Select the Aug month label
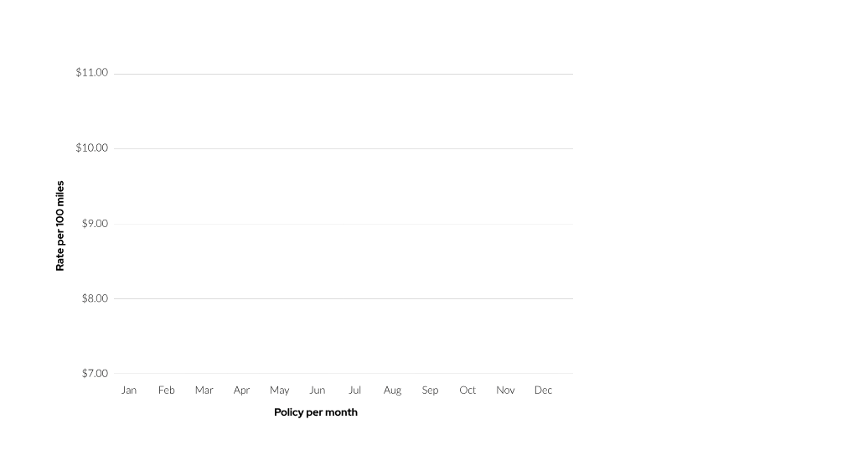The height and width of the screenshot is (466, 868). (x=392, y=391)
